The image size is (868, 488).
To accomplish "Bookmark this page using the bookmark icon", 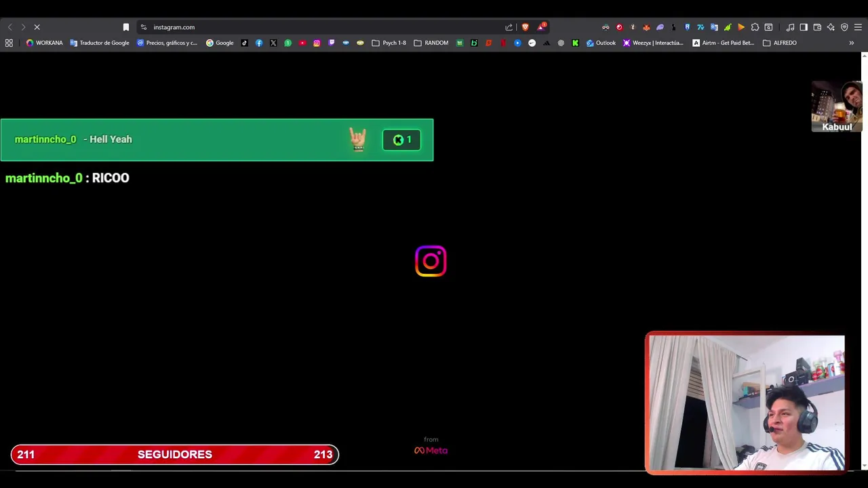I will pyautogui.click(x=125, y=27).
